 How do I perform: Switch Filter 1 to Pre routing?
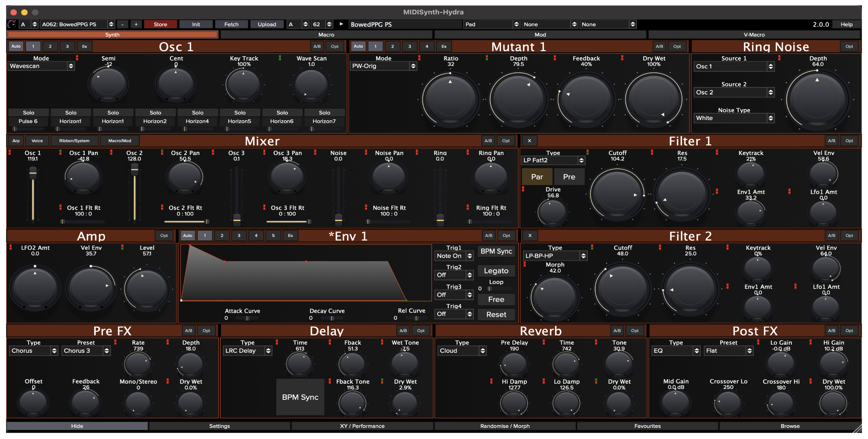[569, 177]
